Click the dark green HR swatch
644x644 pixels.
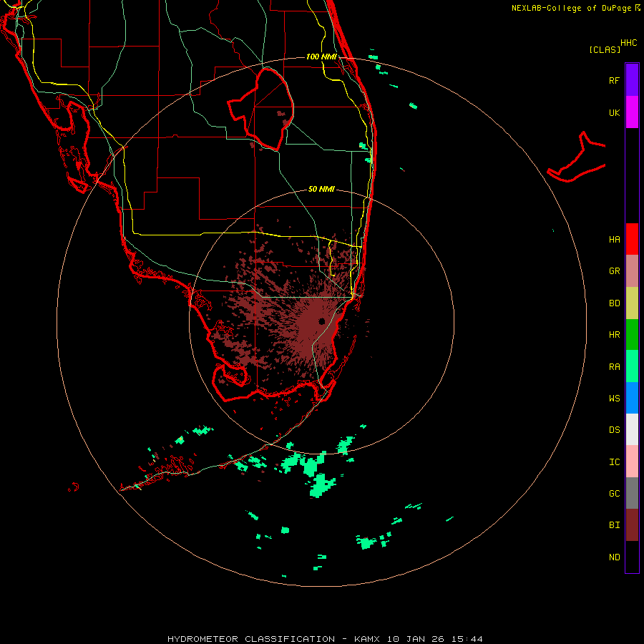pyautogui.click(x=632, y=335)
